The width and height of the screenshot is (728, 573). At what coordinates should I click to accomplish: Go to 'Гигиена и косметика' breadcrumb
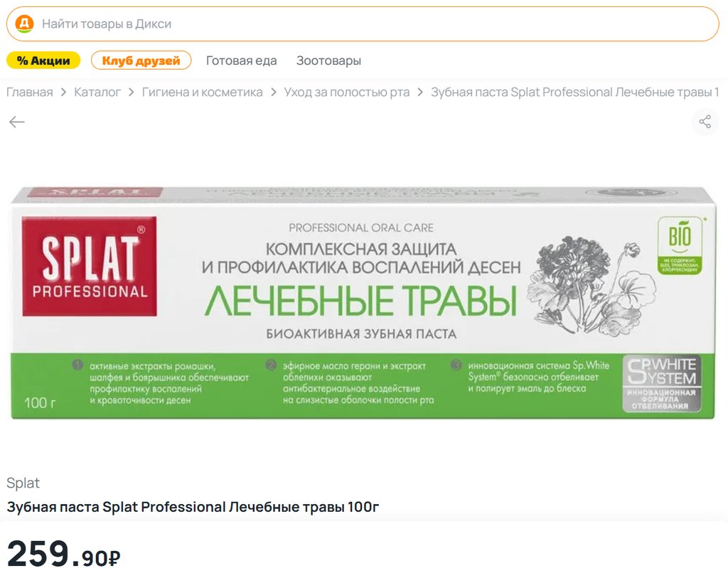click(x=202, y=92)
